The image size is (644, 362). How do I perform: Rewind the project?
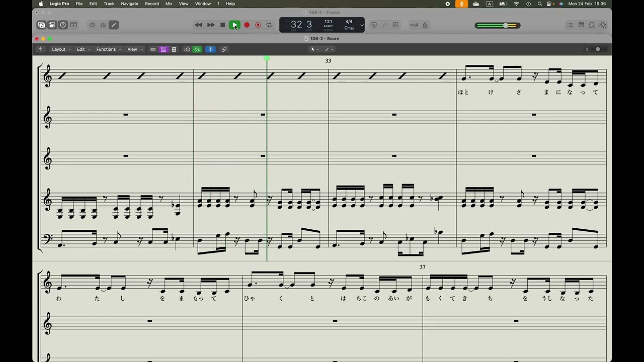click(199, 25)
